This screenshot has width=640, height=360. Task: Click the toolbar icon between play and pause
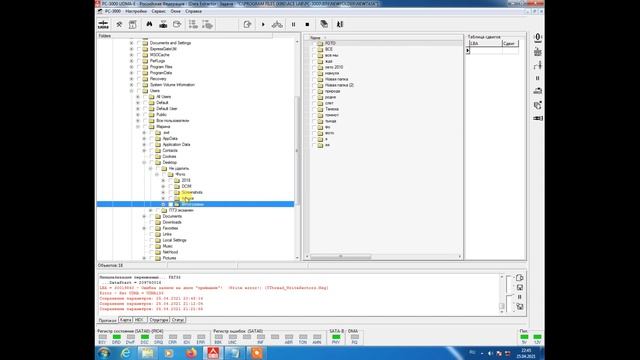point(277,24)
